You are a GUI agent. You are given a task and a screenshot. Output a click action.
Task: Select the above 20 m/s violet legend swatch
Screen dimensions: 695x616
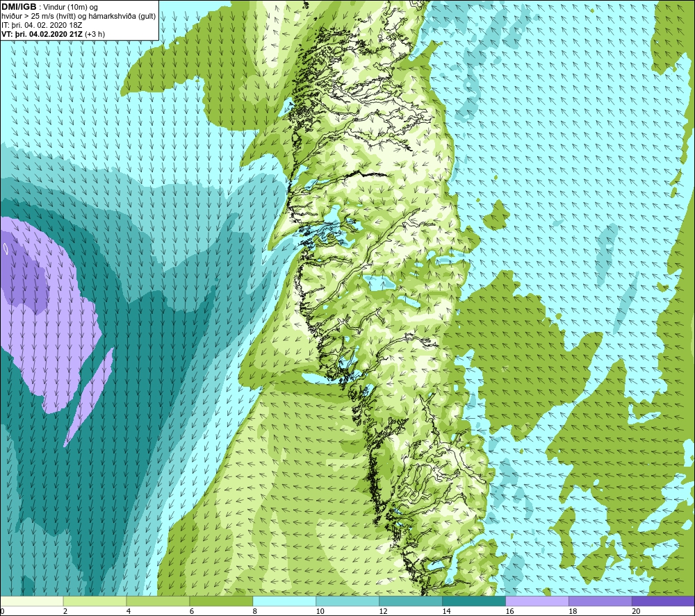tap(663, 601)
